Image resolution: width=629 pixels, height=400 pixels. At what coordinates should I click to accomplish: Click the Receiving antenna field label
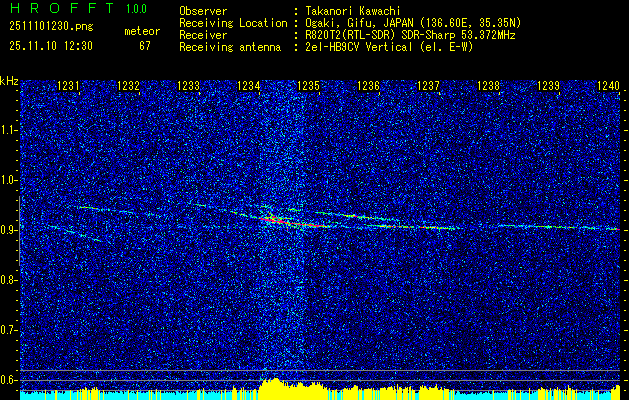click(230, 47)
